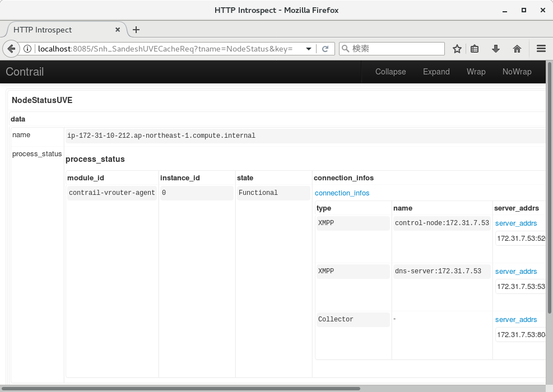This screenshot has width=553, height=392.
Task: Click the Expand menu item
Action: click(436, 72)
